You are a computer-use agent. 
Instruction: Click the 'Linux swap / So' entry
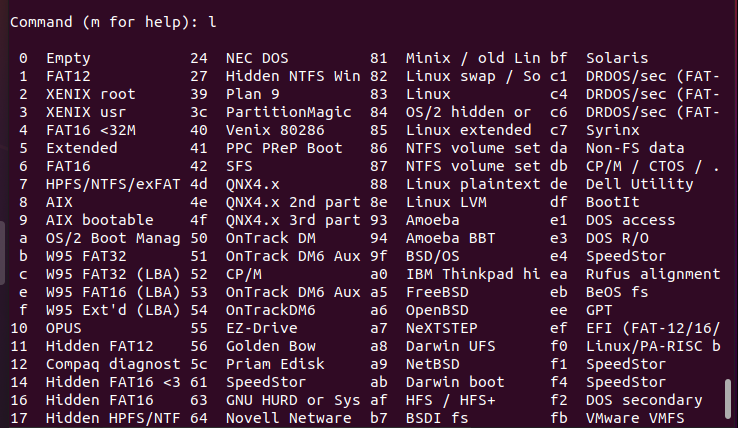473,76
